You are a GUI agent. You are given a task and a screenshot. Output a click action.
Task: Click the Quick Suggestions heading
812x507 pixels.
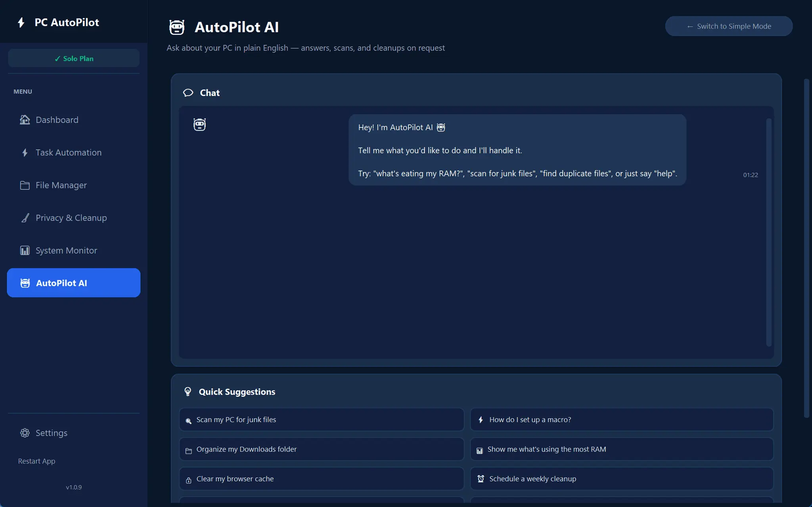point(237,392)
